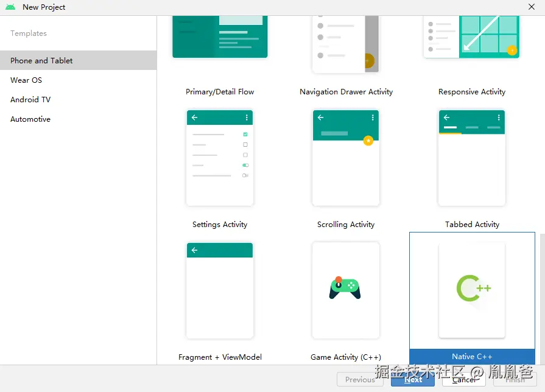This screenshot has height=392, width=545.
Task: Click the Next button
Action: click(413, 379)
